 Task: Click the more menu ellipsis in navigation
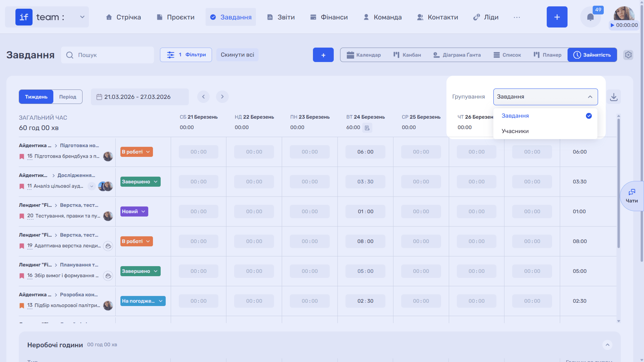point(517,17)
